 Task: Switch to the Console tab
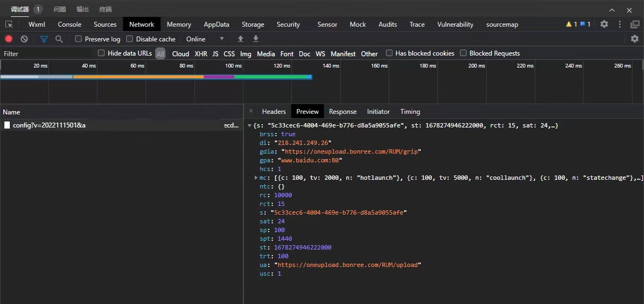coord(70,25)
